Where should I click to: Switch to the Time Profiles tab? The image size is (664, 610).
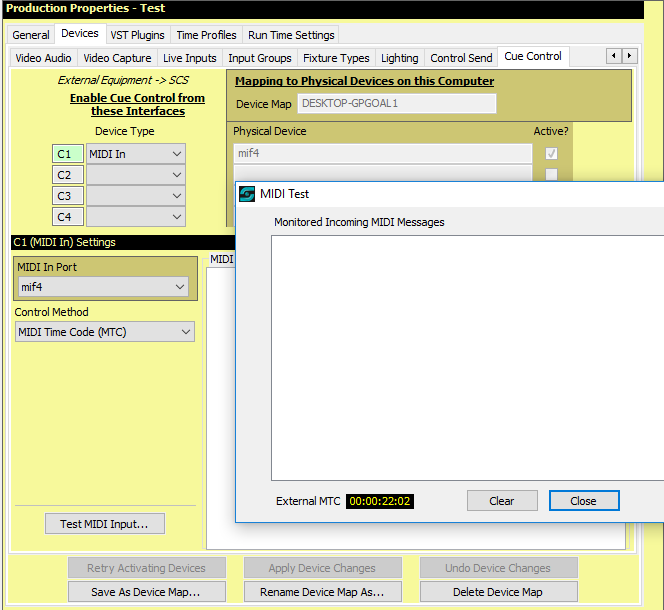(x=206, y=35)
